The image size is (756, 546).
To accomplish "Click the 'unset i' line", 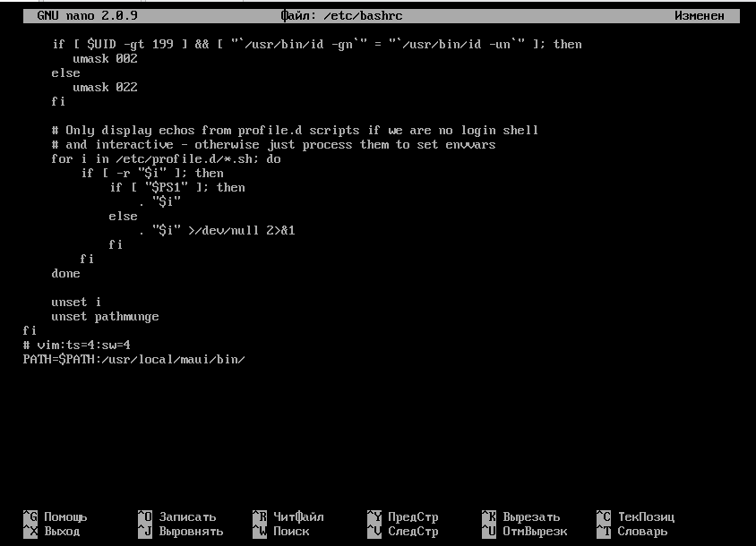I will [76, 303].
